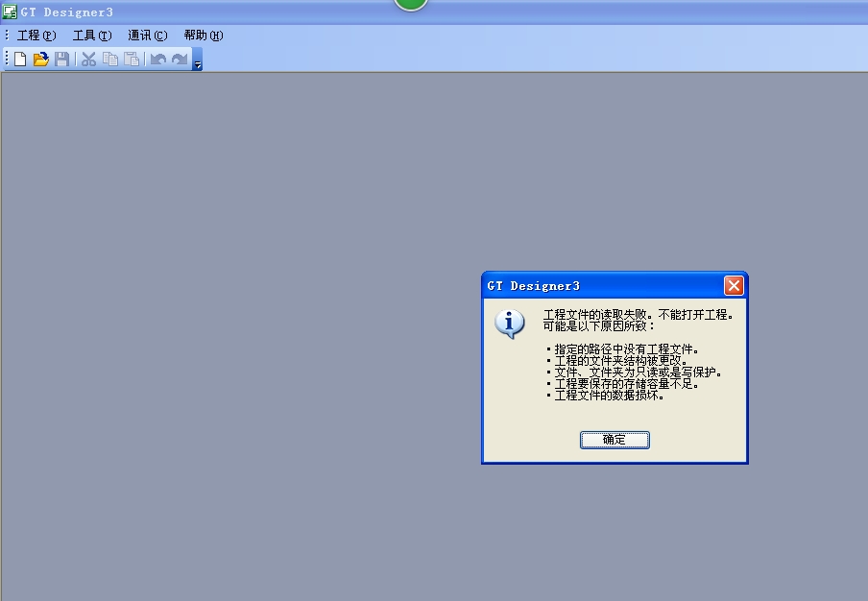Open a project with the folder icon

(x=41, y=59)
